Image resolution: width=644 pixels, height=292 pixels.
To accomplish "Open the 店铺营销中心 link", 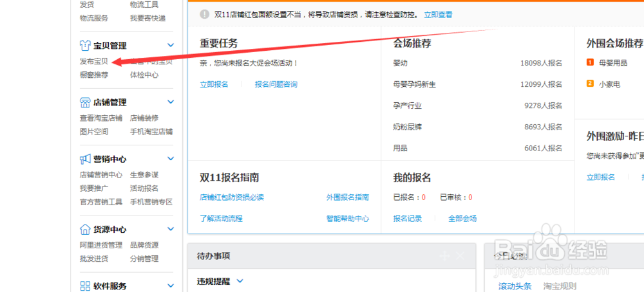I will point(101,175).
